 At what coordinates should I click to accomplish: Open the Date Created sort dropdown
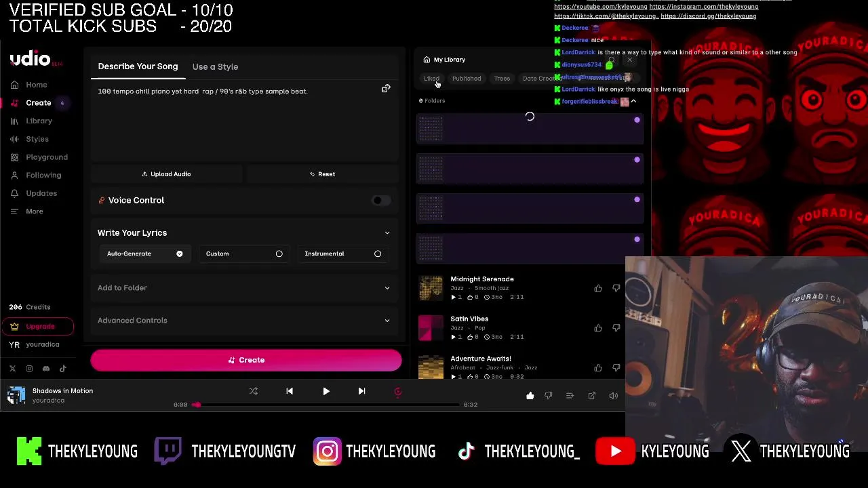(540, 79)
